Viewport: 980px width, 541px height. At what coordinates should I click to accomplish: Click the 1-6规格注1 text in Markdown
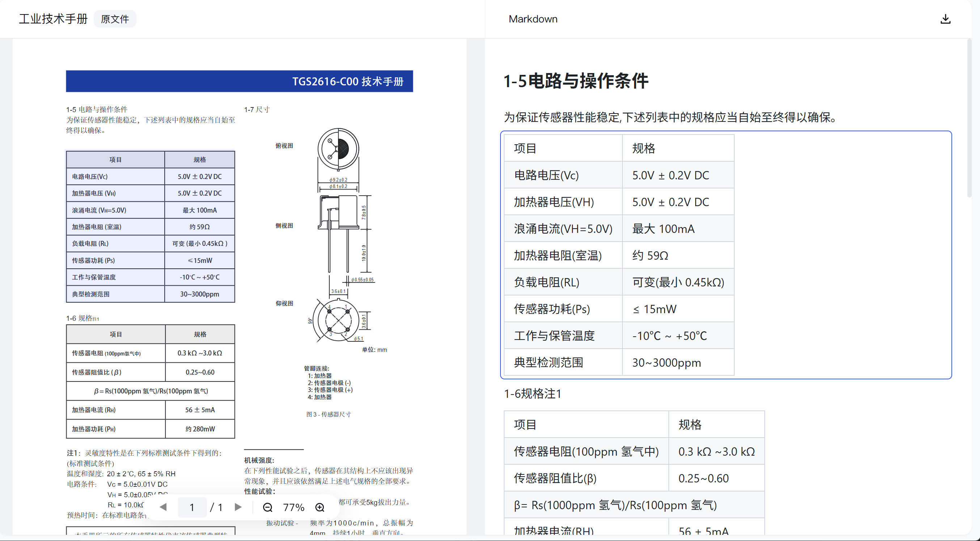pyautogui.click(x=533, y=394)
